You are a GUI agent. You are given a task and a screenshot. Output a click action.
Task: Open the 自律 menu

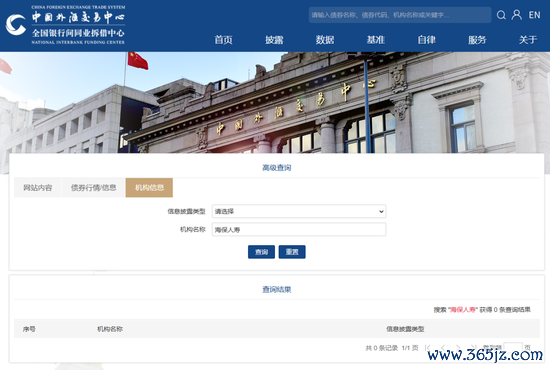click(427, 40)
